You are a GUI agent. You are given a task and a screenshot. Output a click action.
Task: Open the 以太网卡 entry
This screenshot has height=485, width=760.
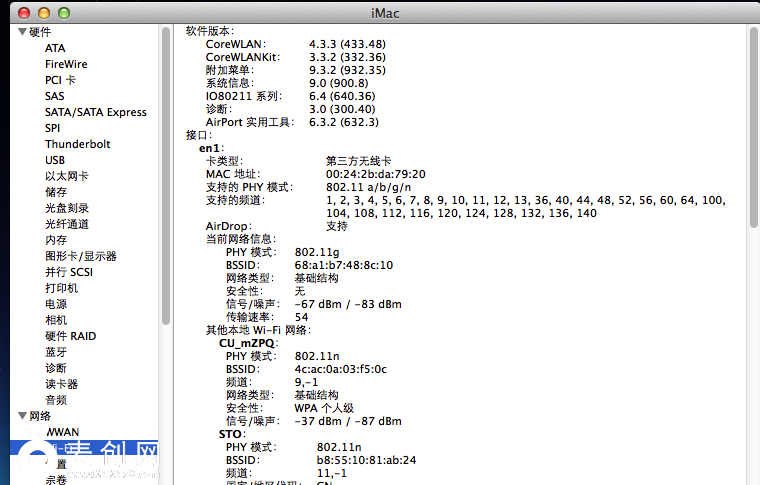pyautogui.click(x=66, y=176)
